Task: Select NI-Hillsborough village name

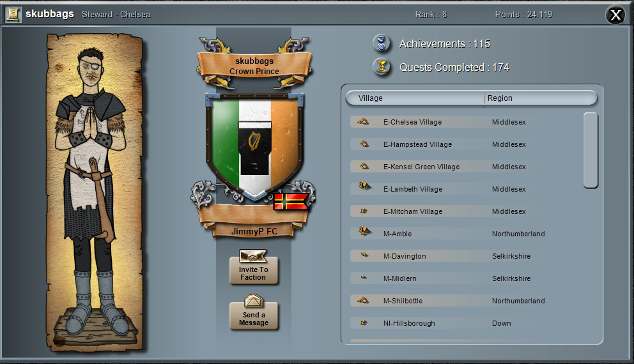Action: pyautogui.click(x=409, y=323)
